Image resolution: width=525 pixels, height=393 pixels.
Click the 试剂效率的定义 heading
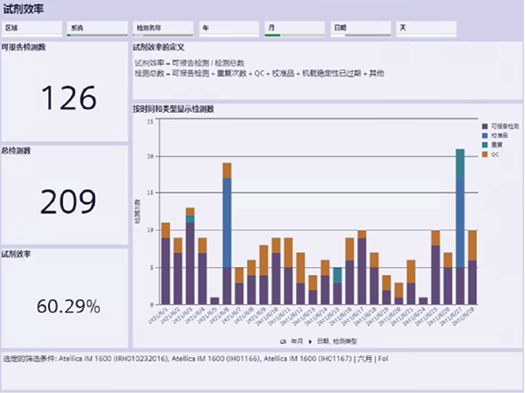[159, 47]
